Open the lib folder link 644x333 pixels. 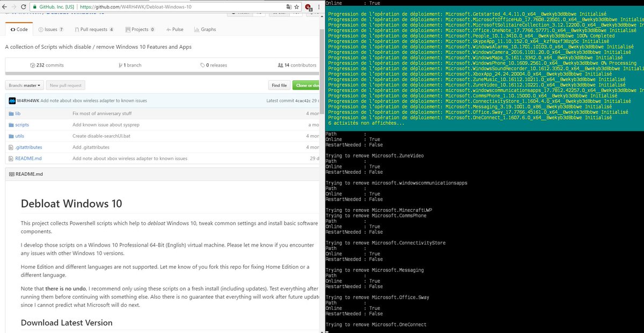pos(18,114)
